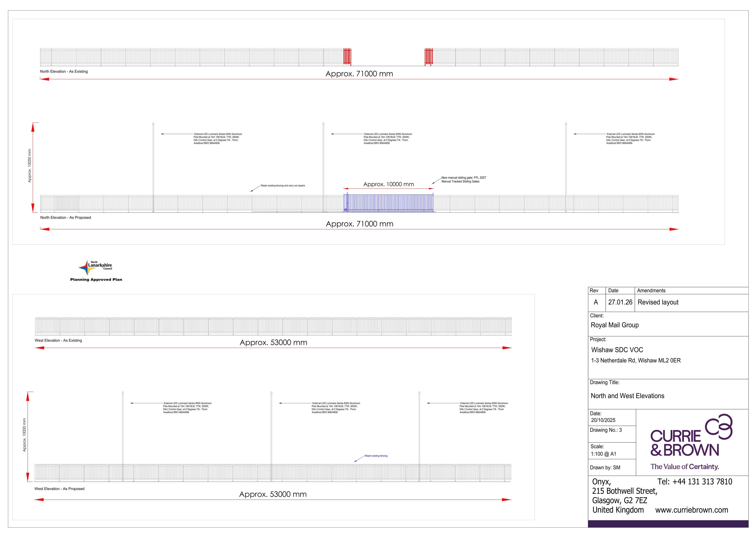756x534 pixels.
Task: Click the scale value '1:100 @ A1'
Action: pos(604,454)
